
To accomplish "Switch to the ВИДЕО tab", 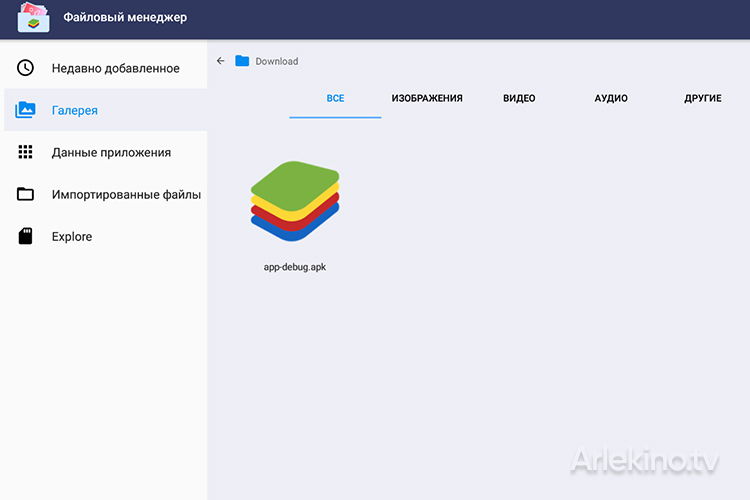I will [519, 99].
